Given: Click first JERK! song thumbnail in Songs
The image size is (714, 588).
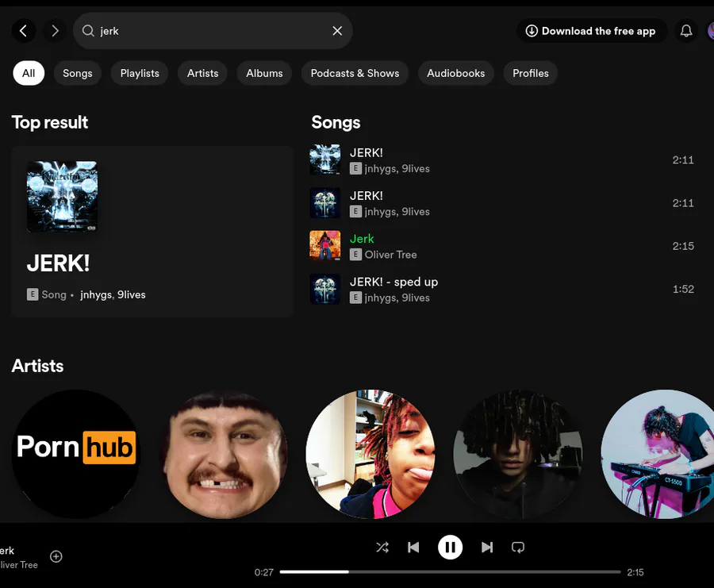Looking at the screenshot, I should (325, 159).
